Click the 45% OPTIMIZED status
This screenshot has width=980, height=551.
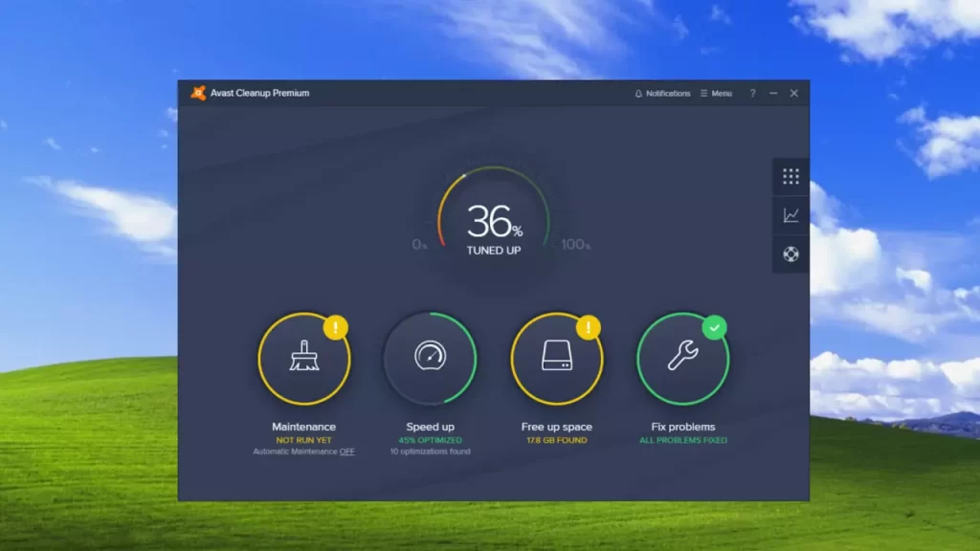(430, 440)
